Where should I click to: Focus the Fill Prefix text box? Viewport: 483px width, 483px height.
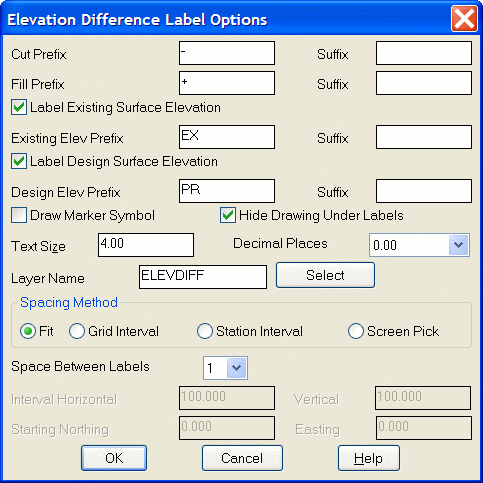pos(227,83)
